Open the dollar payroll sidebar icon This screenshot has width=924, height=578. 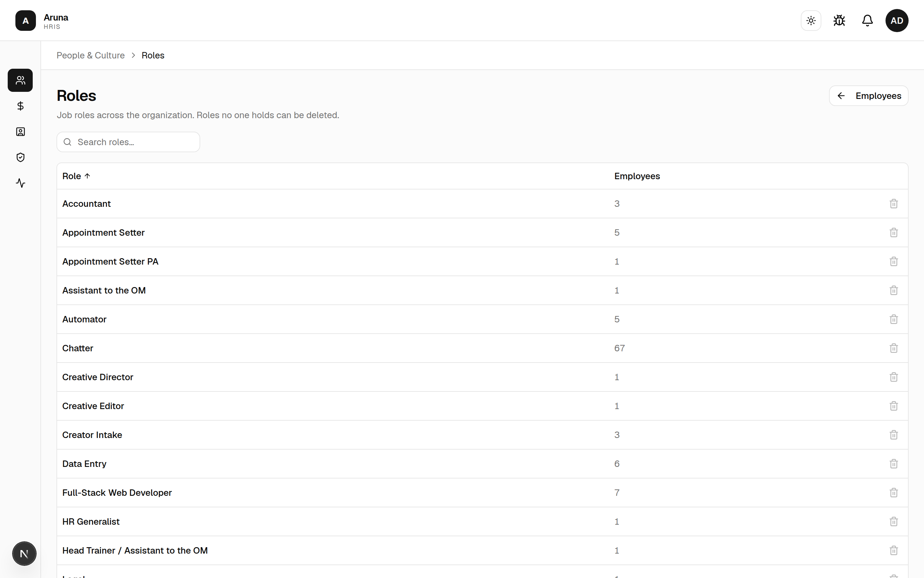click(20, 106)
